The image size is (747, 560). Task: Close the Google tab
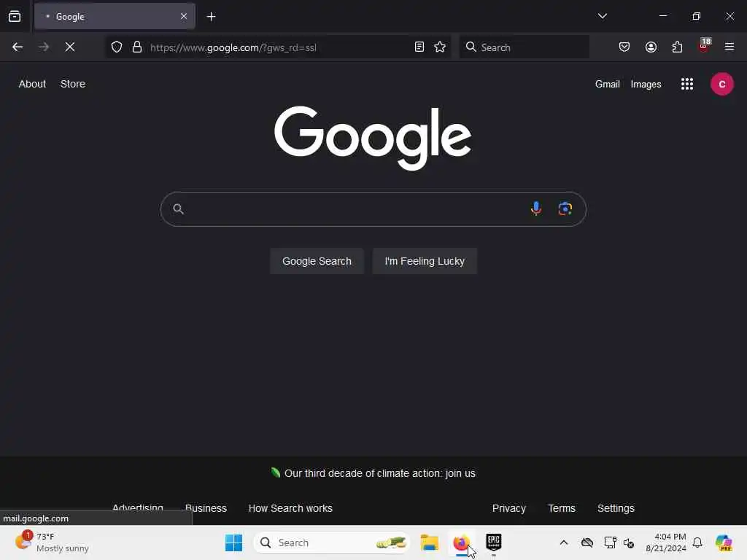click(183, 17)
